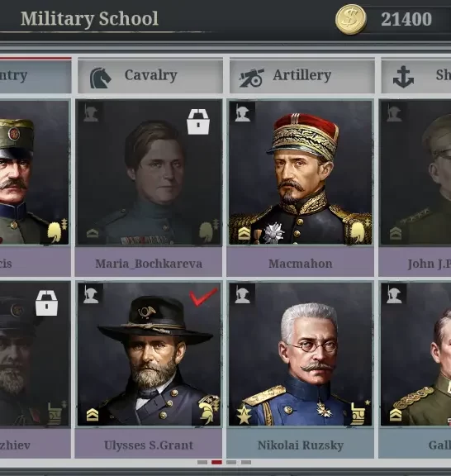
Task: Click the padlock icon on Maria_Bochkareva
Action: [x=198, y=121]
